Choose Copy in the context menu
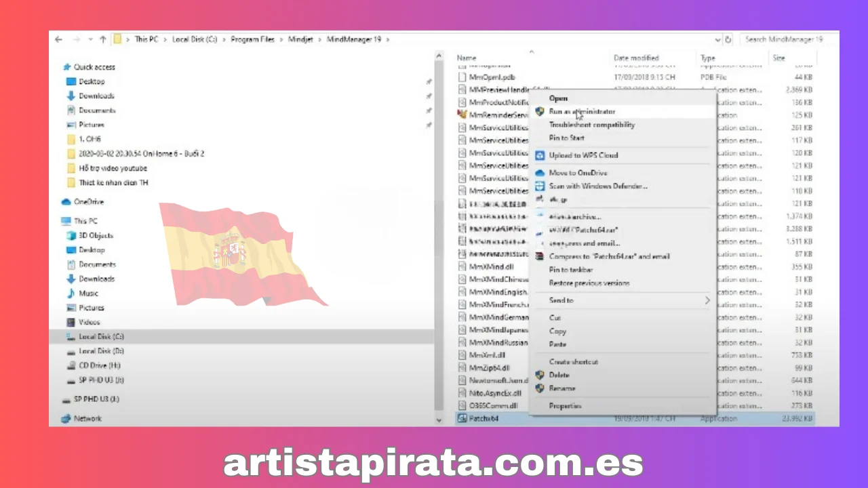868x488 pixels. pos(557,331)
